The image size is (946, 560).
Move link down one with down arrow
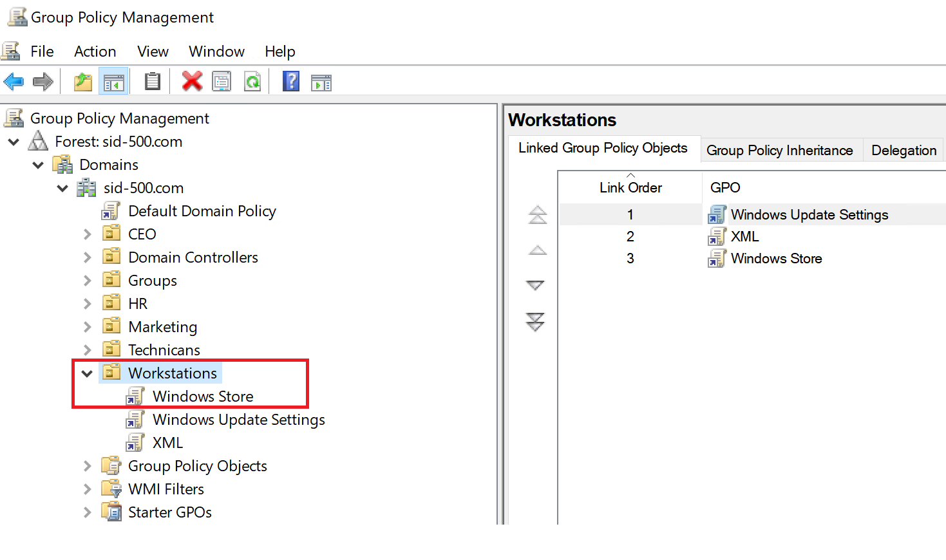pyautogui.click(x=536, y=285)
